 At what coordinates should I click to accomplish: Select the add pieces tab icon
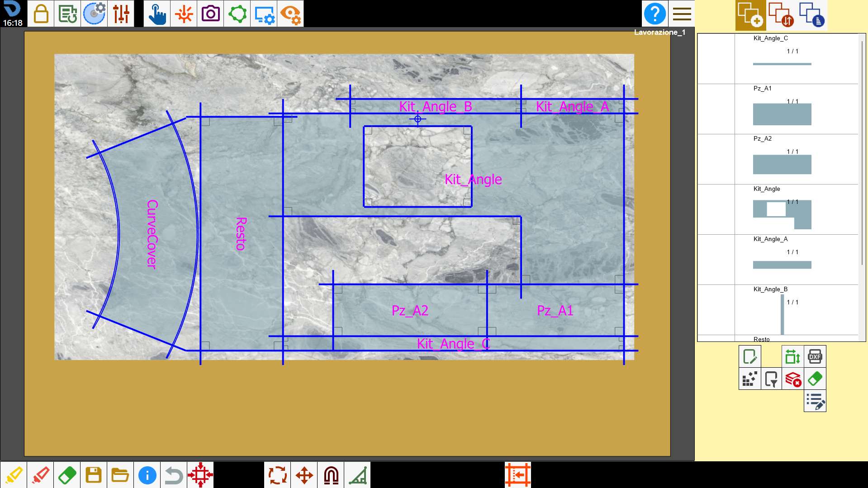coord(750,15)
